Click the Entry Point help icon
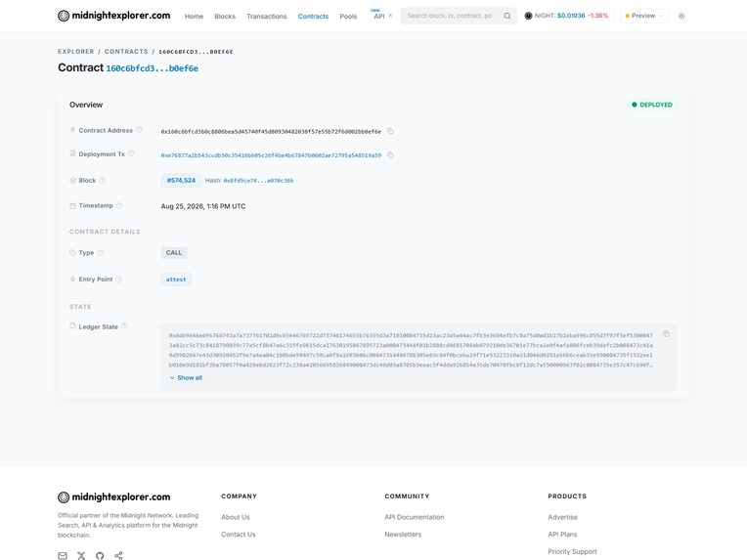The width and height of the screenshot is (747, 560). tap(118, 280)
